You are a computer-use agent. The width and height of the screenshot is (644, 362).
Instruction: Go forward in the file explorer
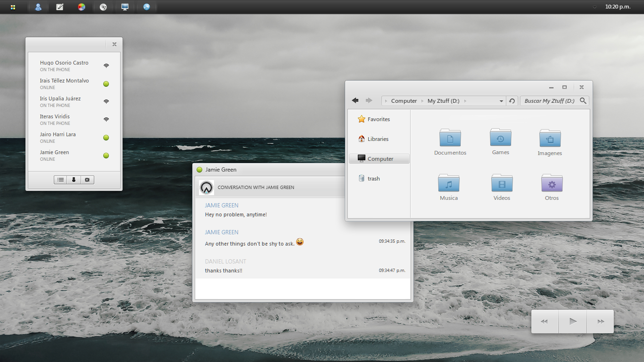pyautogui.click(x=369, y=100)
